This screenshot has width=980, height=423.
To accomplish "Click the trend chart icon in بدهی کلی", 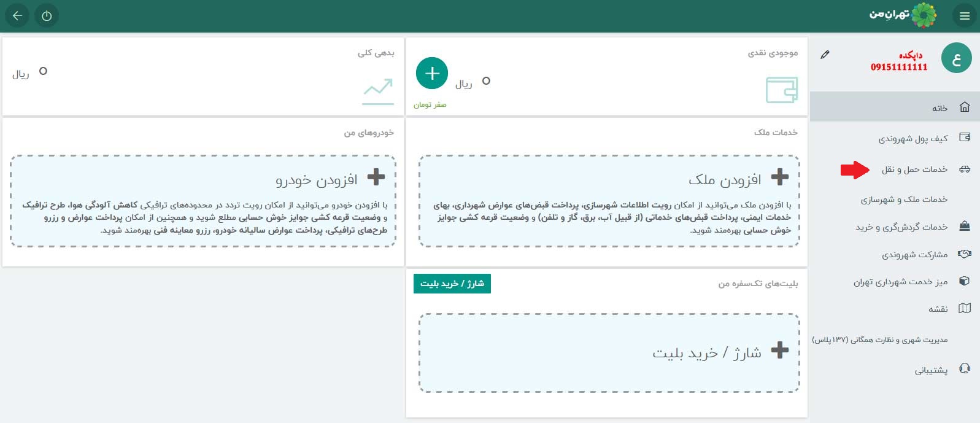I will pos(378,91).
